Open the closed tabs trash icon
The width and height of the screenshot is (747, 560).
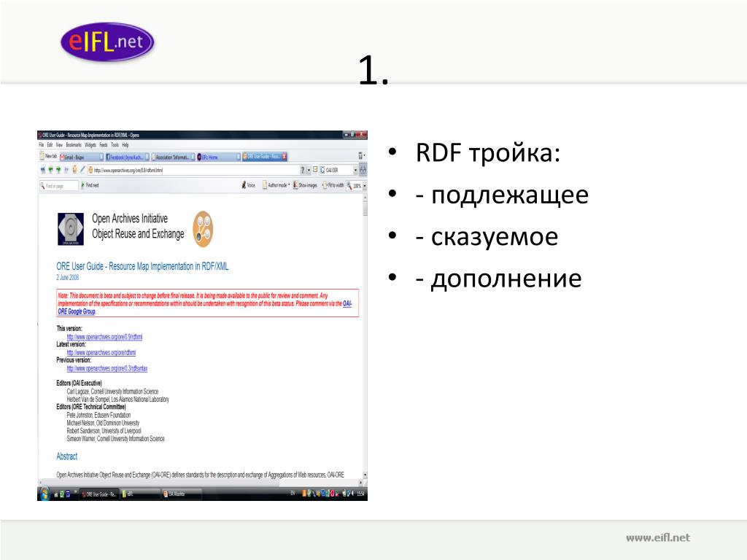[360, 156]
